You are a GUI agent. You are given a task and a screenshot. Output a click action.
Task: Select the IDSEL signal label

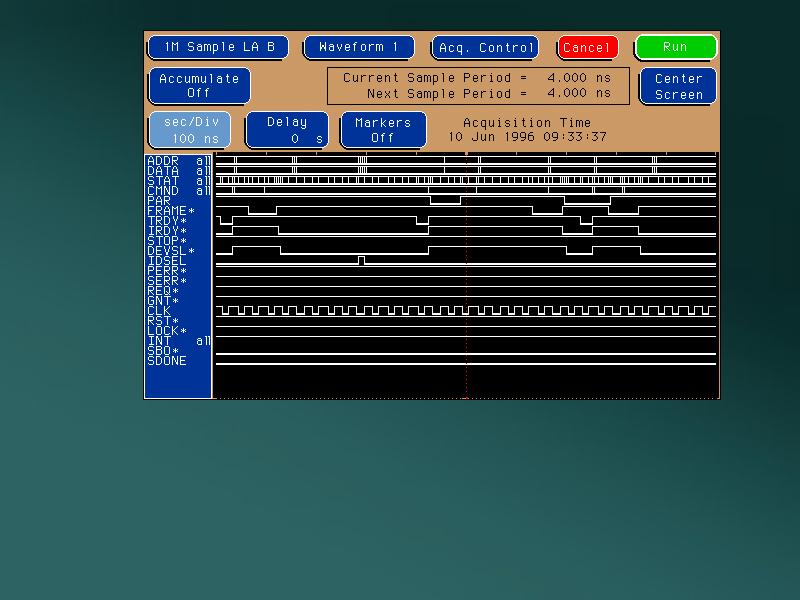(167, 261)
